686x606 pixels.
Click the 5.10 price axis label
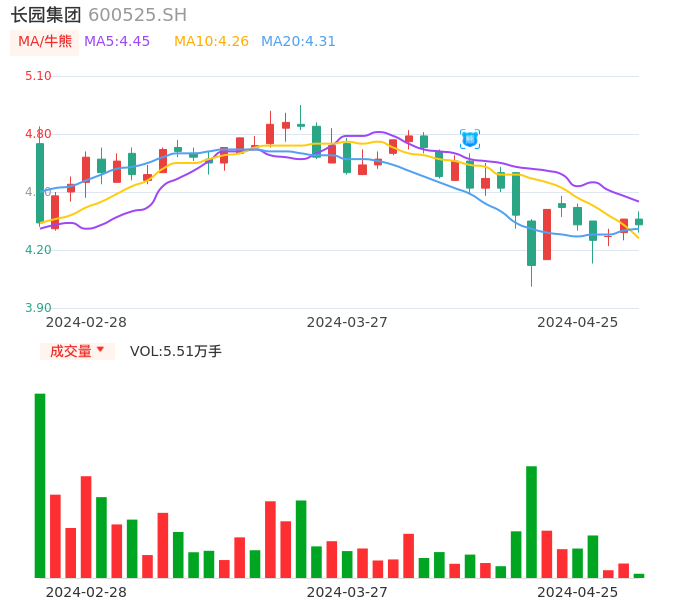point(38,76)
